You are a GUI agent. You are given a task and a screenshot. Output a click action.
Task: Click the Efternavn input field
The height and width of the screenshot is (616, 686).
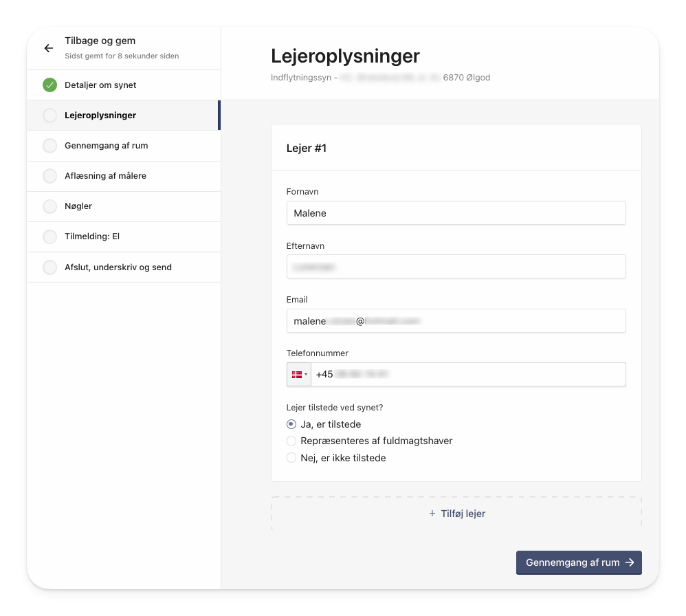(456, 267)
